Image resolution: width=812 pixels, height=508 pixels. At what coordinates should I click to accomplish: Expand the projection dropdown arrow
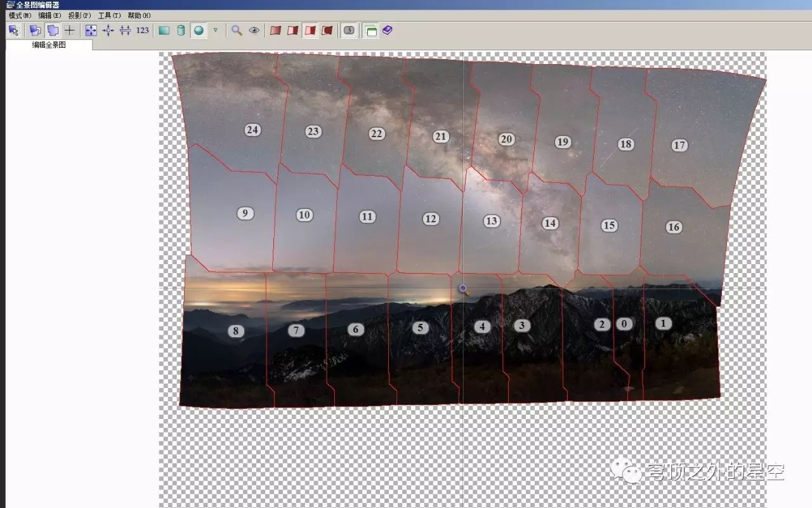point(215,30)
